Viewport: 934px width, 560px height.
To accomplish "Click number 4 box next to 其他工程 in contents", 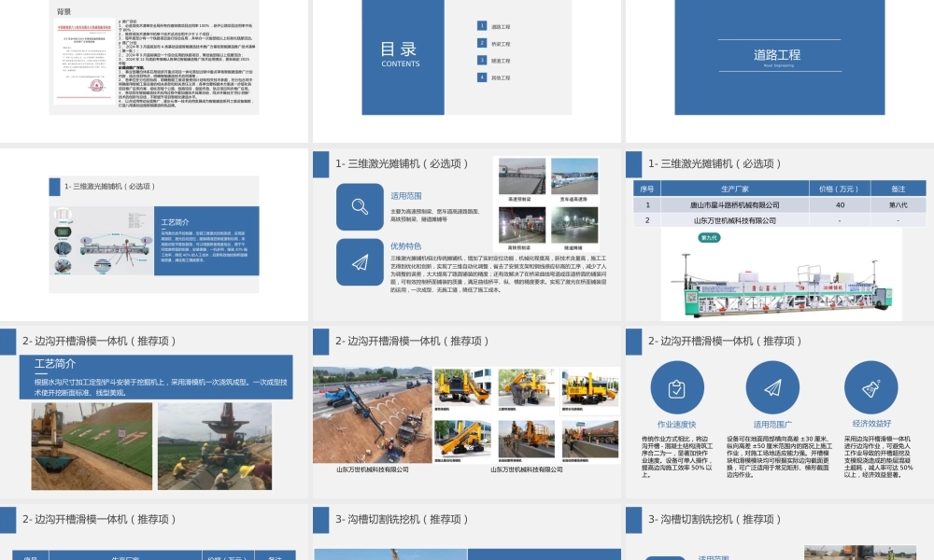I will (x=482, y=77).
